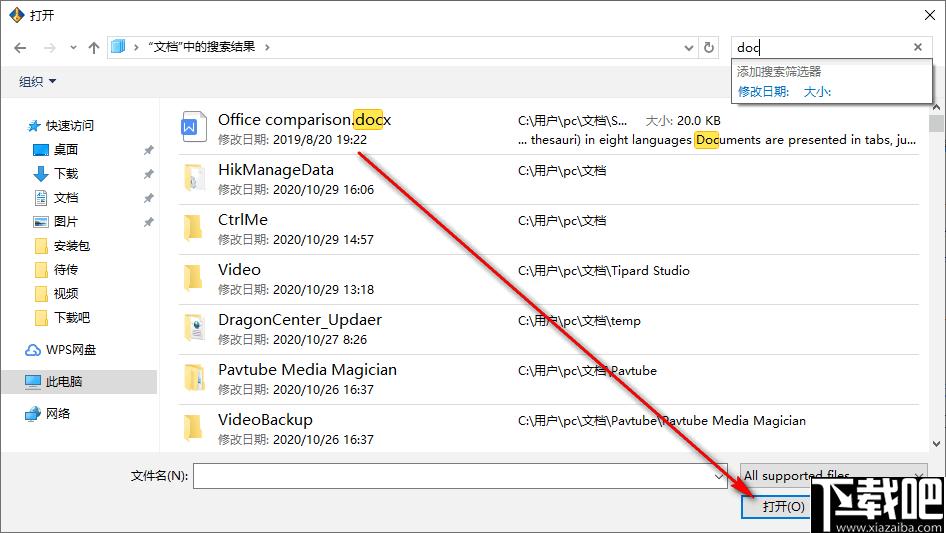Open 文档 in the sidebar

(56, 198)
